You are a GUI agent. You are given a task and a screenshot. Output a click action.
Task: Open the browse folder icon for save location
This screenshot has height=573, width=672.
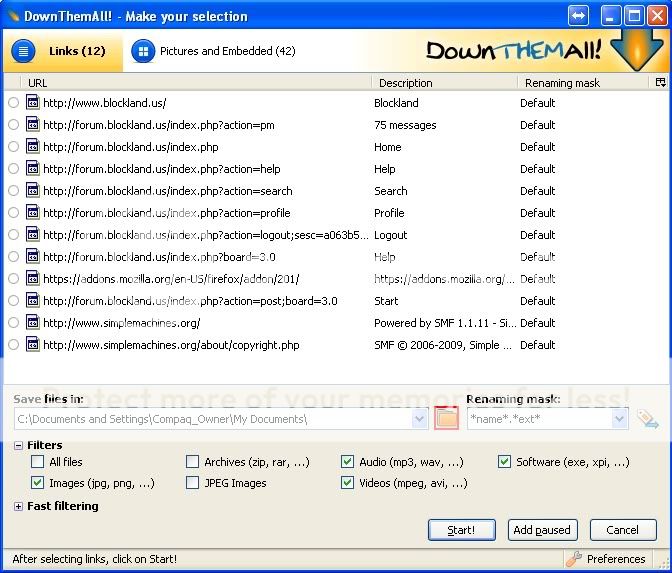point(447,418)
